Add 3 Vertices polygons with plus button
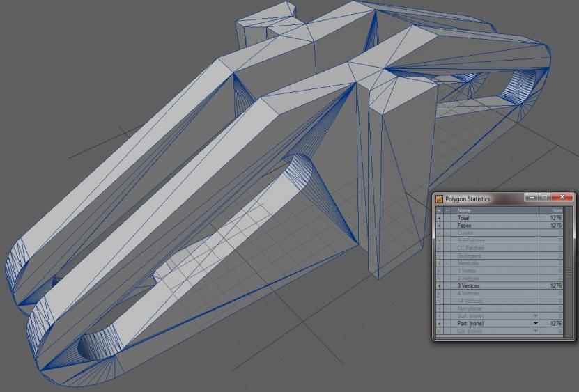 (439, 286)
